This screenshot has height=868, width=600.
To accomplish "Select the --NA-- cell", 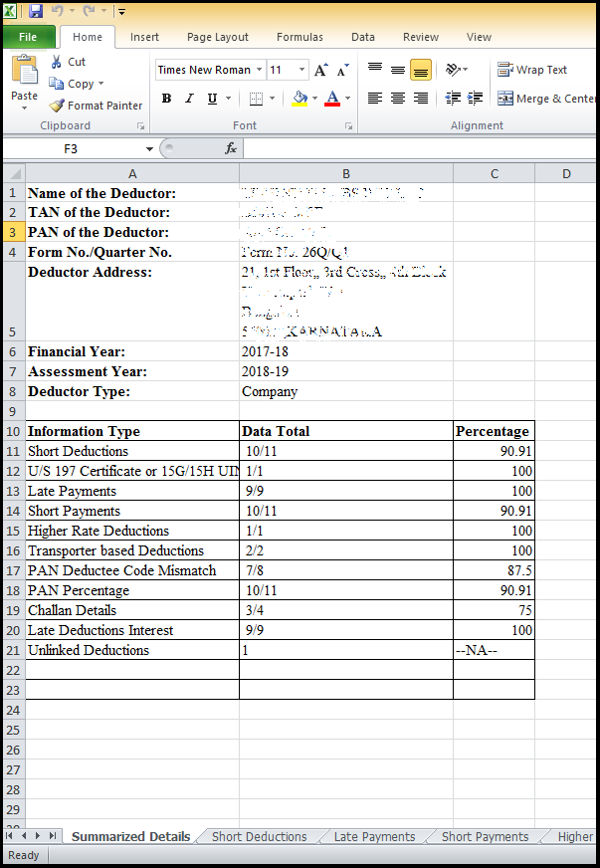I will [494, 650].
